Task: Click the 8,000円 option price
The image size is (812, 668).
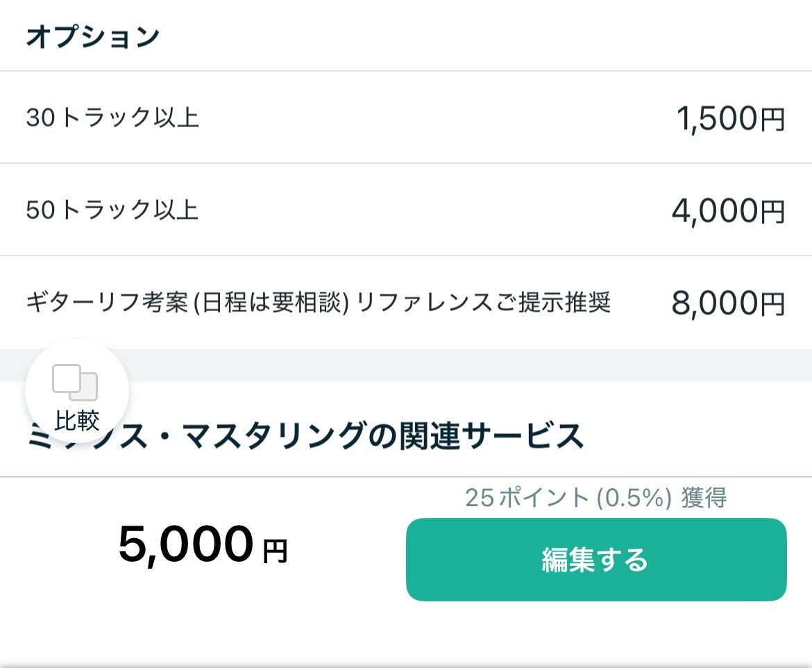Action: 729,303
